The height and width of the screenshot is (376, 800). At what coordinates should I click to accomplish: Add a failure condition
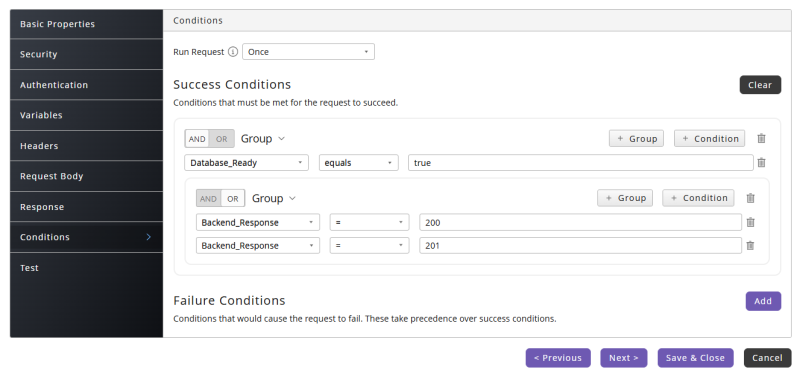[763, 301]
